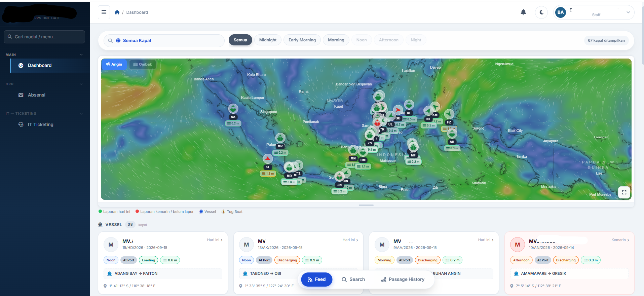Click the BA avatar circle

point(561,12)
